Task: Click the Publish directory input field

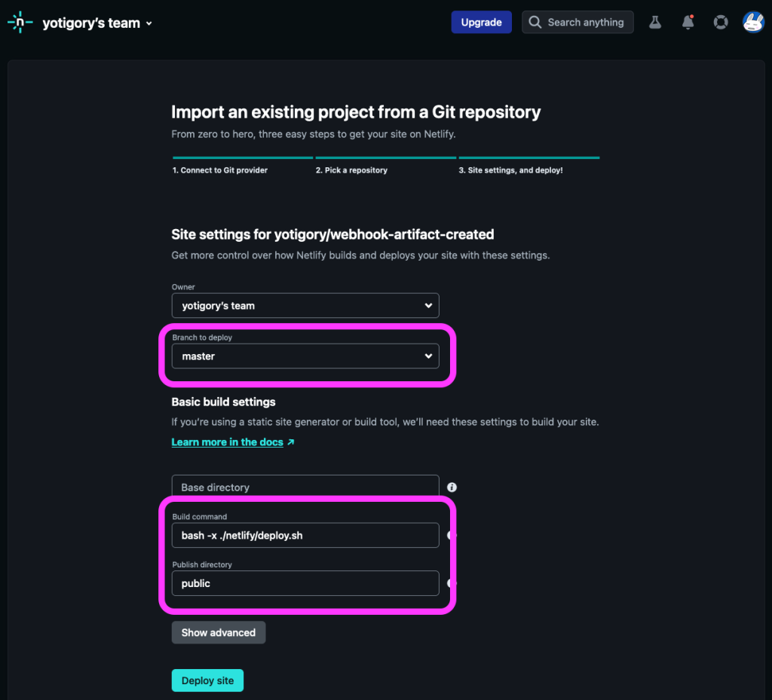Action: click(305, 583)
